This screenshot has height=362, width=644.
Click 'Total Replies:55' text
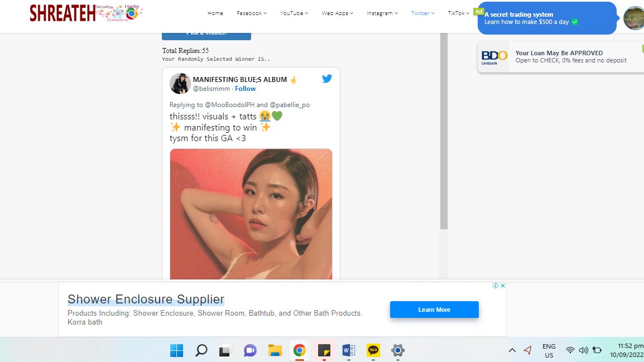185,51
